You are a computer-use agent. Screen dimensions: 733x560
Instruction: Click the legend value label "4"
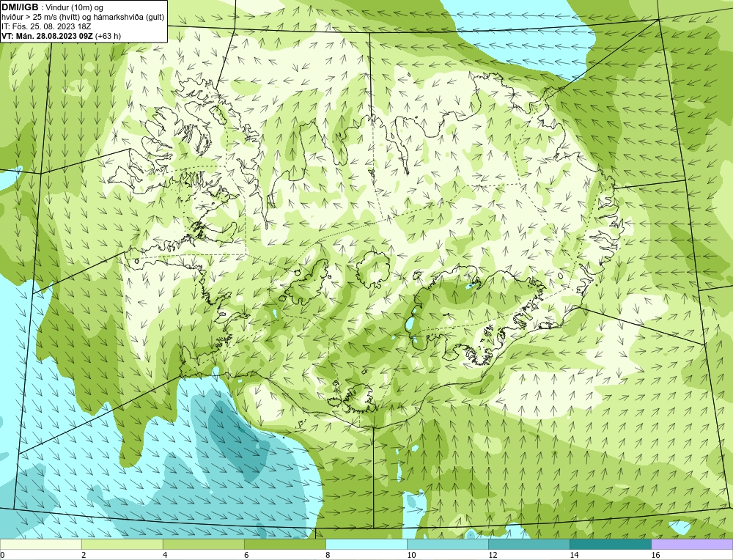pyautogui.click(x=165, y=555)
